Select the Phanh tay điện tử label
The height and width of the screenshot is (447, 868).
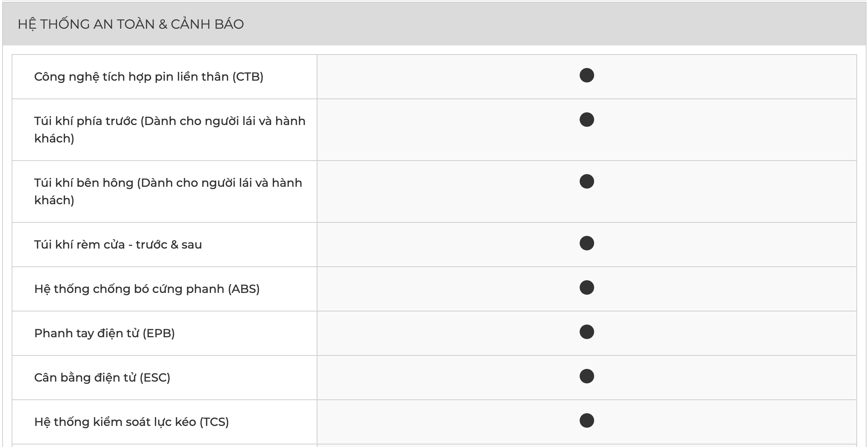[86, 334]
